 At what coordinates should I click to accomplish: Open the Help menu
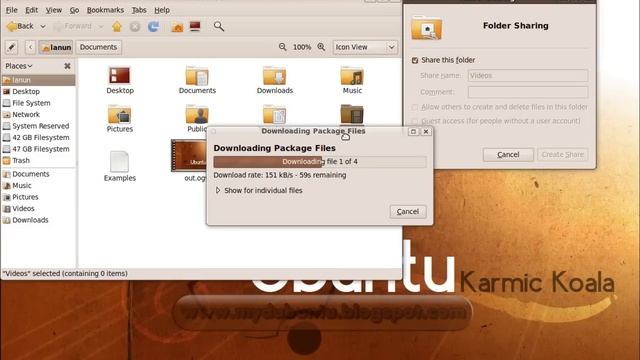click(x=162, y=10)
